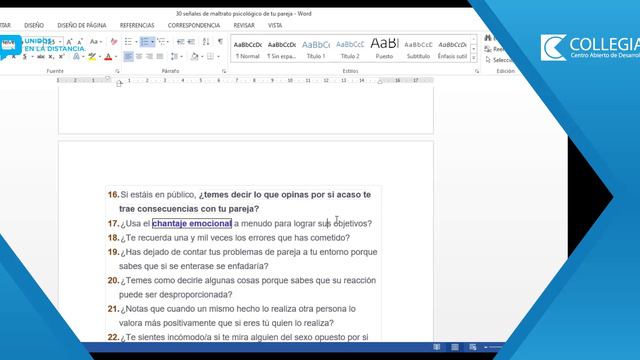Switch to the VISTA tab

(x=275, y=25)
